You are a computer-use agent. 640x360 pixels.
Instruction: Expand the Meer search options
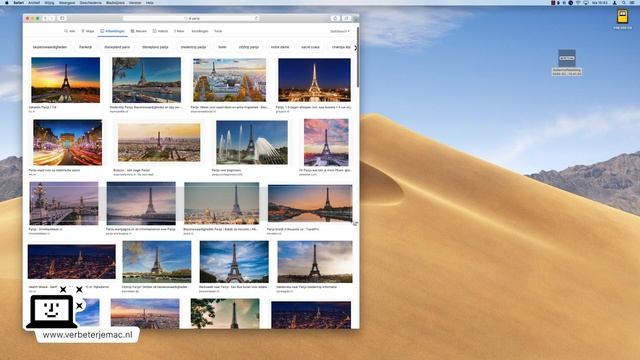tap(179, 31)
